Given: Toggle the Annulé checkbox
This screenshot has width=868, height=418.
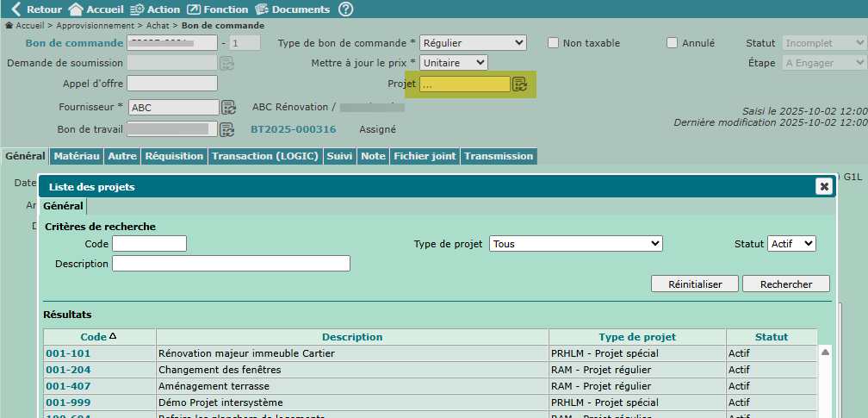Looking at the screenshot, I should [x=673, y=43].
